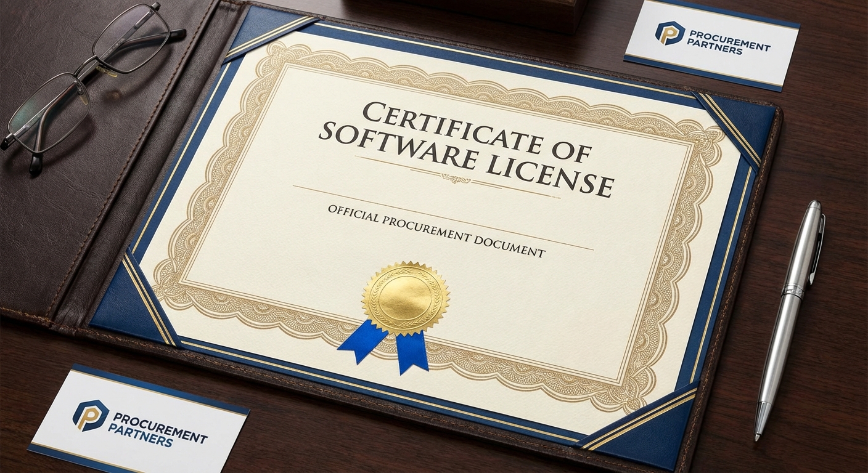Click the hexagon logo on bottom-left business card
This screenshot has width=868, height=473.
(x=91, y=414)
